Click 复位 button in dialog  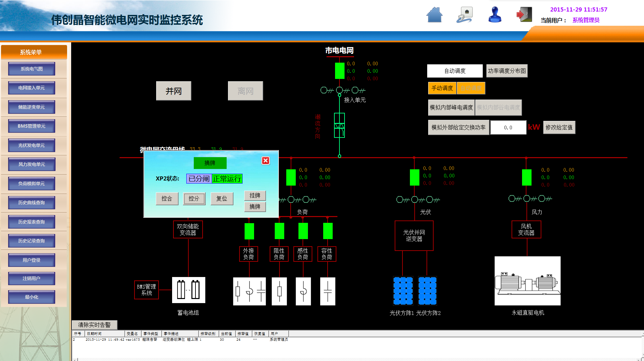[222, 198]
